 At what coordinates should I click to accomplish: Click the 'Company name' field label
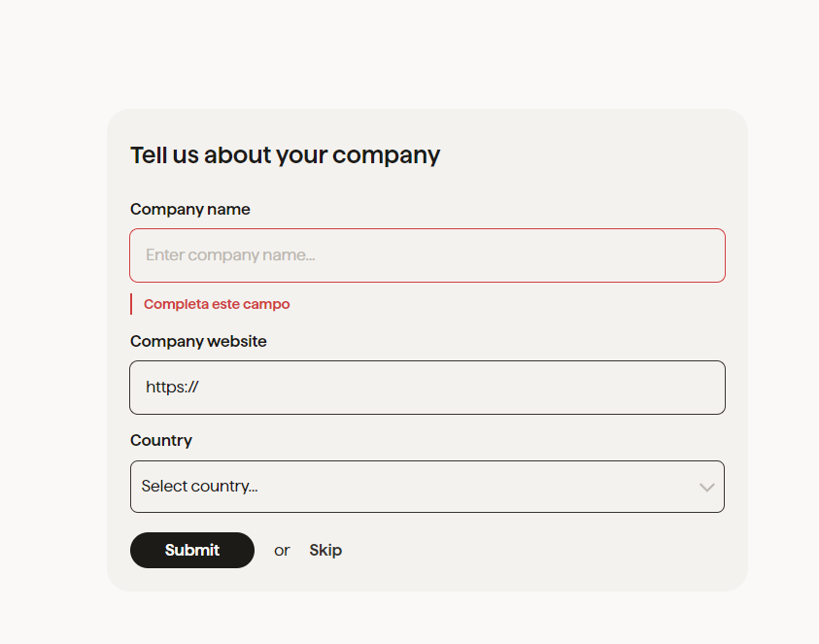click(x=190, y=210)
